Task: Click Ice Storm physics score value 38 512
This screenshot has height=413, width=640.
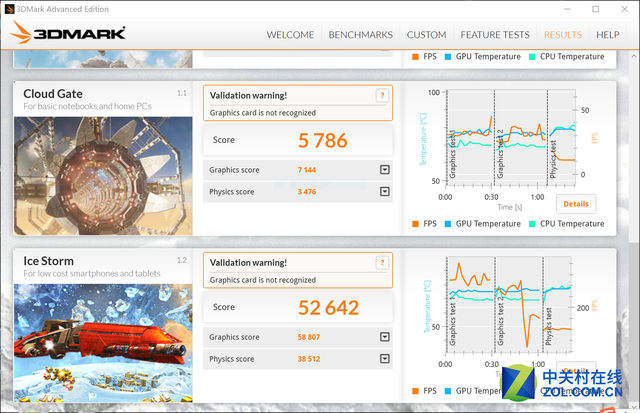Action: coord(309,359)
